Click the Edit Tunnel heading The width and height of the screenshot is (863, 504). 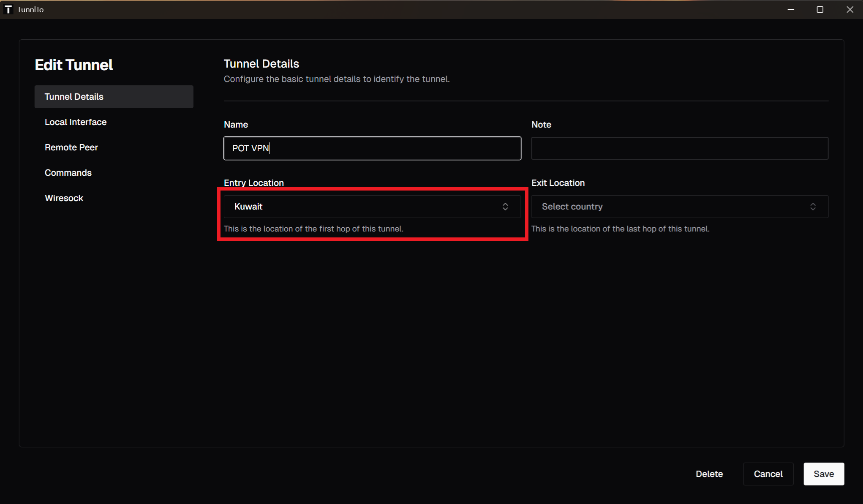point(74,65)
